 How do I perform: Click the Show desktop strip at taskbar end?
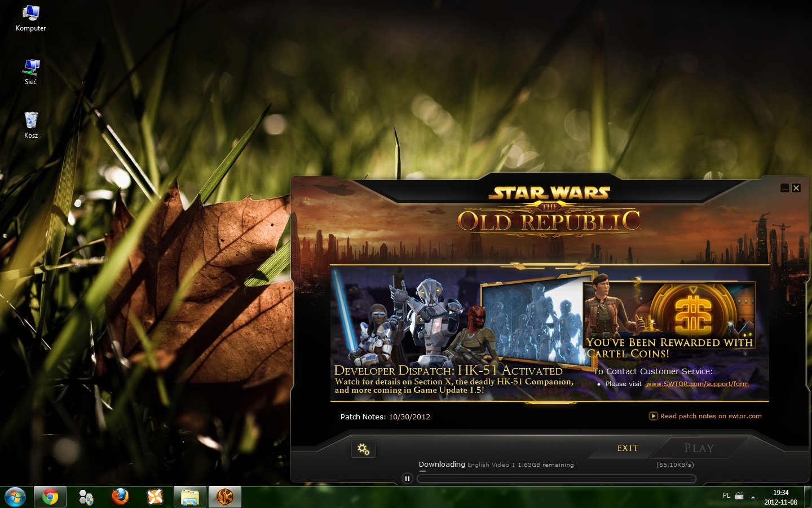807,497
